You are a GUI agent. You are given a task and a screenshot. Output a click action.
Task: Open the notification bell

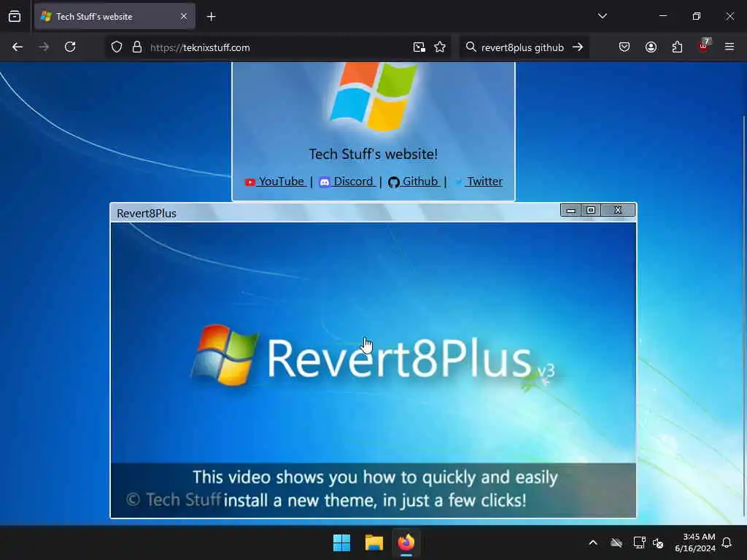(x=727, y=542)
